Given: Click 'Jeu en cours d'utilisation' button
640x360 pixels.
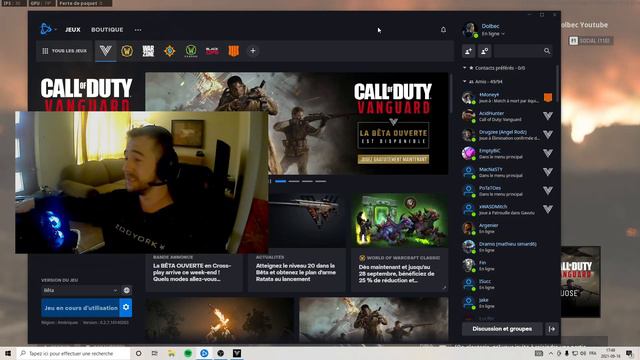Looking at the screenshot, I should pos(80,307).
